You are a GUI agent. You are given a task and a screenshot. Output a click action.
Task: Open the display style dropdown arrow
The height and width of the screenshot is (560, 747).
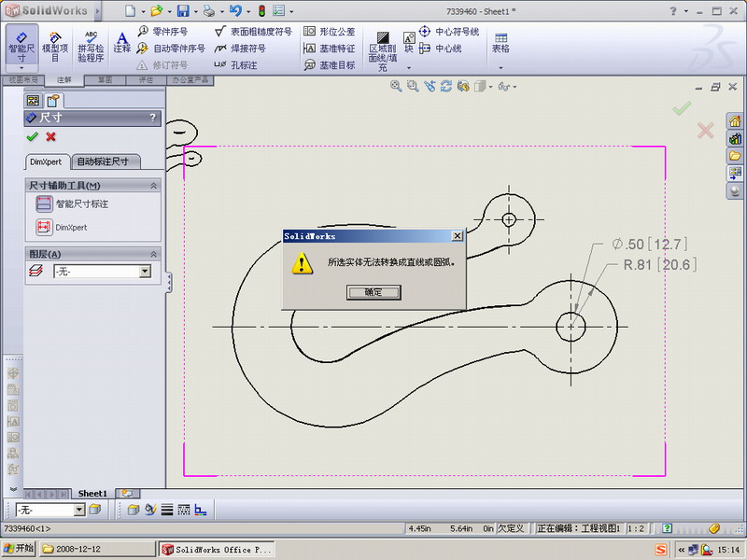click(491, 87)
